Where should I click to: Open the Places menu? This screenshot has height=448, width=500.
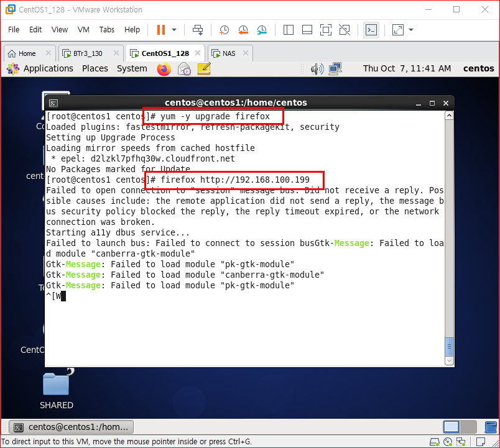tap(95, 68)
